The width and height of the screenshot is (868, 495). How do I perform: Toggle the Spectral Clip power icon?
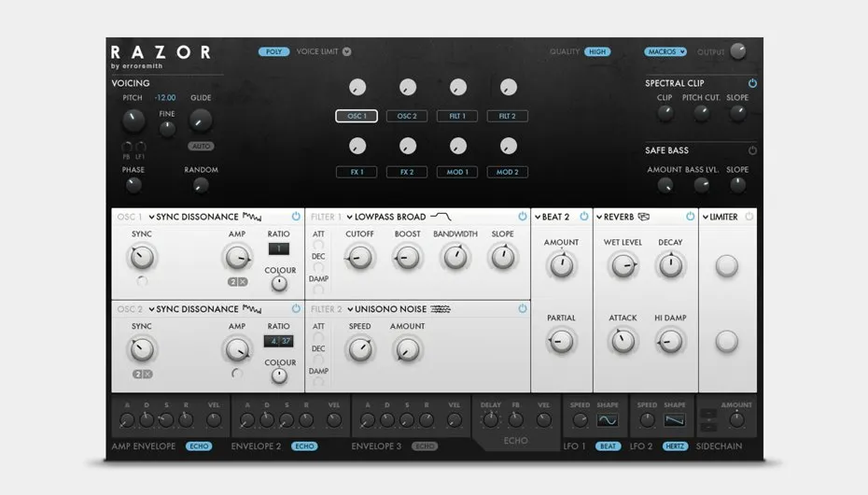[752, 83]
